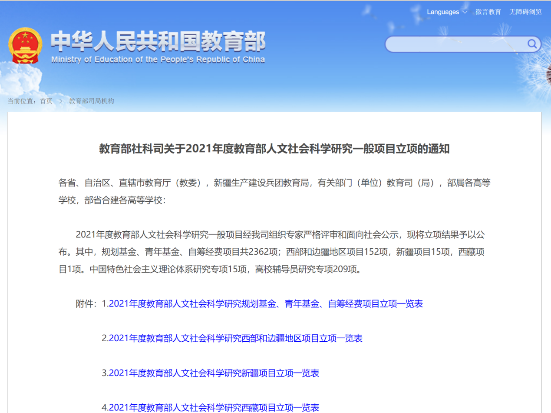Click the 当前位置 breadcrumb label

click(x=21, y=101)
